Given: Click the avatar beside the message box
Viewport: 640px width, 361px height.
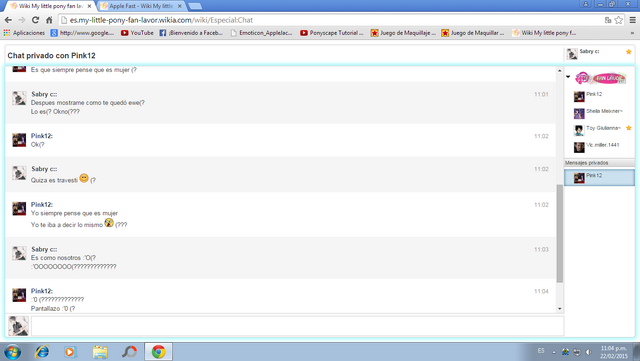Looking at the screenshot, I should pos(19,326).
